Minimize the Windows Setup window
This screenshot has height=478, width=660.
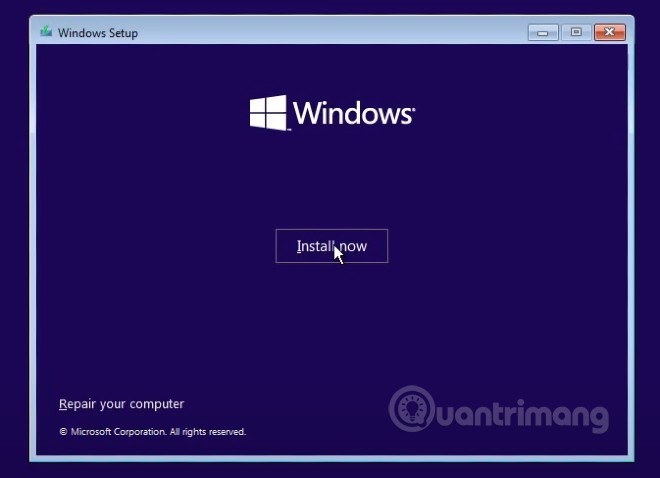(x=543, y=32)
